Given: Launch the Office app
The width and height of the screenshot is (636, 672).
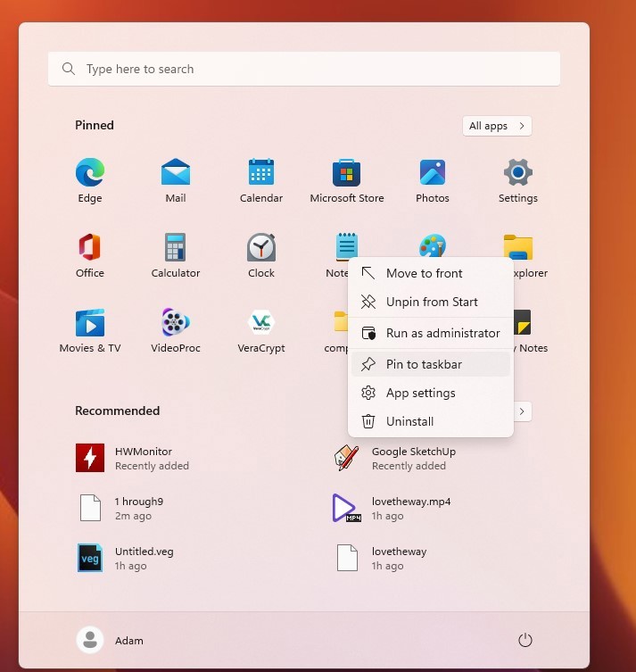Looking at the screenshot, I should tap(90, 247).
